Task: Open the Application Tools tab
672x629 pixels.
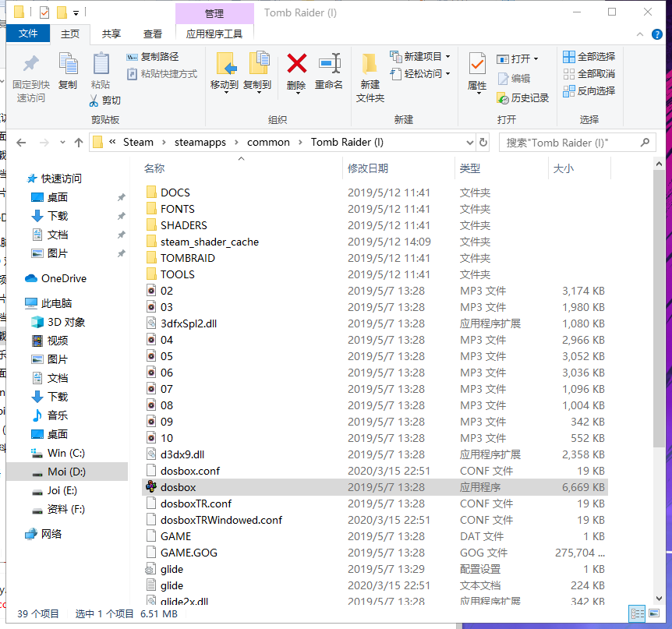Action: pyautogui.click(x=214, y=34)
